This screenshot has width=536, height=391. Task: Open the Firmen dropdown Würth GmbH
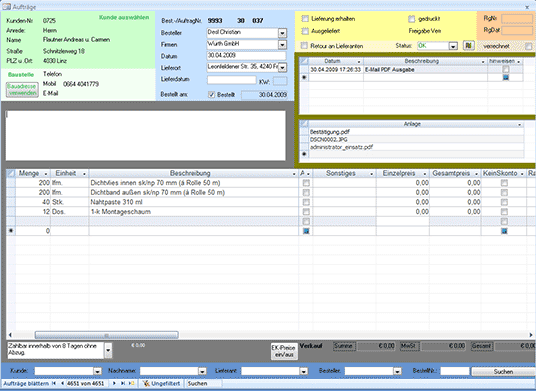pos(282,44)
